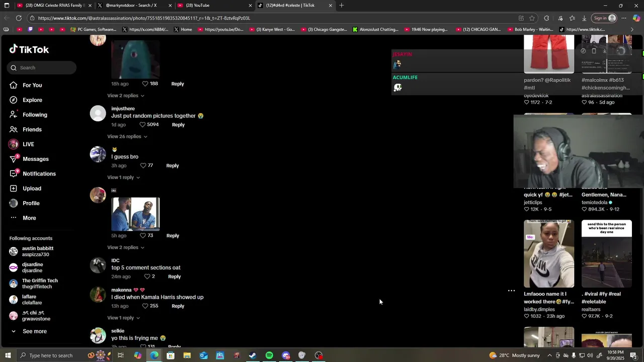644x362 pixels.
Task: Expand View 1 reply under makenna's comment
Action: pos(123,318)
